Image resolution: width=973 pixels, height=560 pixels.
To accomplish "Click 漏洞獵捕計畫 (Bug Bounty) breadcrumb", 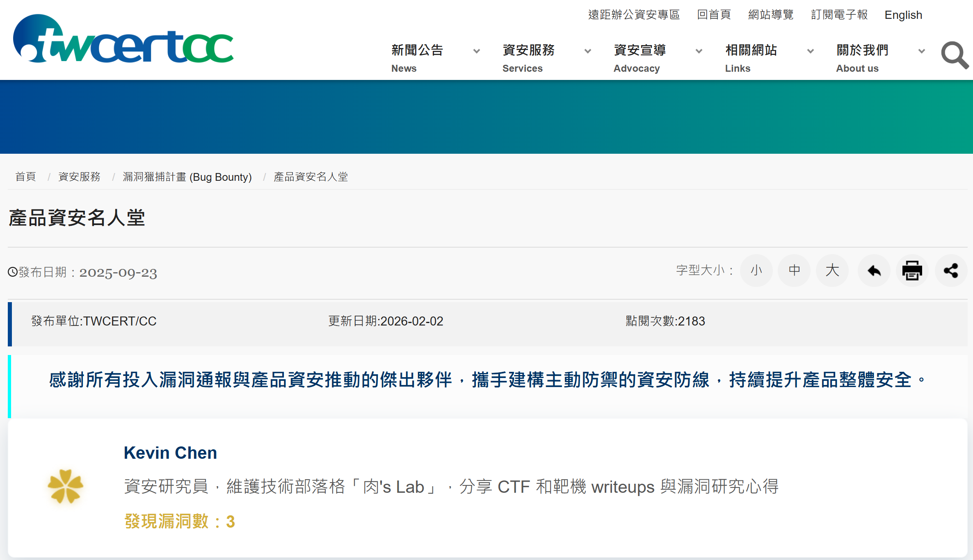I will click(187, 177).
